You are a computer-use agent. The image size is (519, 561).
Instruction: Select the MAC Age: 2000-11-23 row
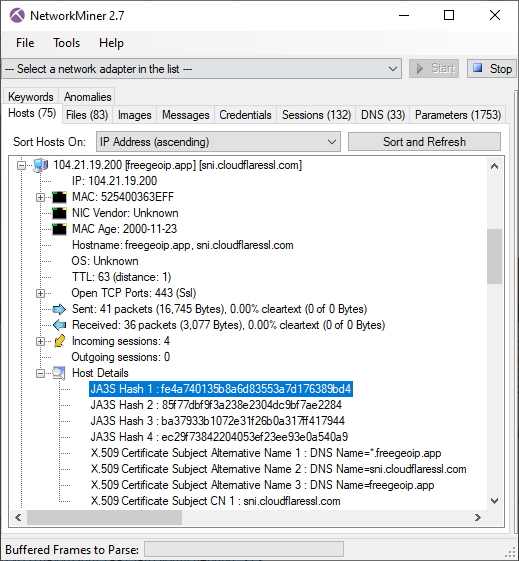click(x=124, y=229)
